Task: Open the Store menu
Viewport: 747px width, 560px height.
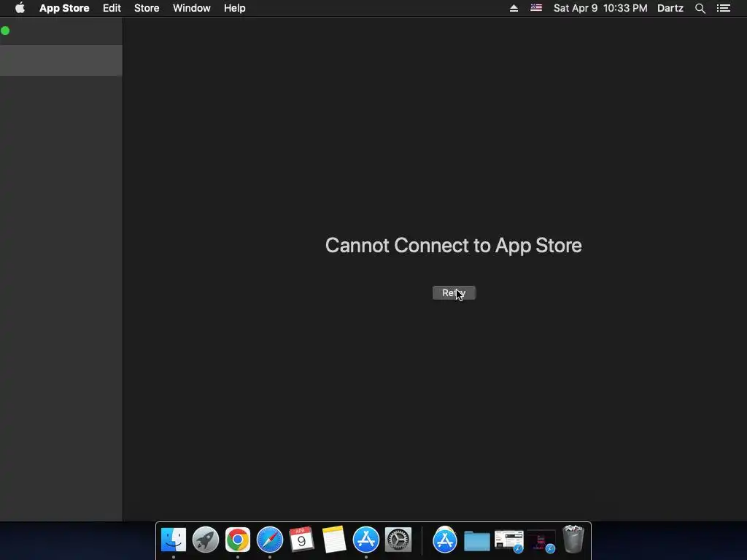Action: pos(147,8)
